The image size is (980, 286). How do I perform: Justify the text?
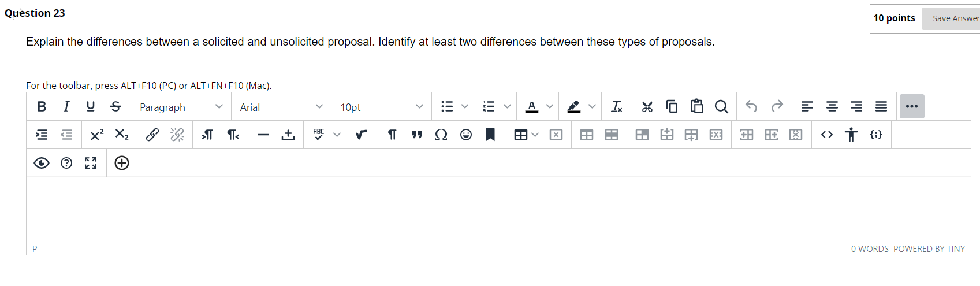point(881,106)
